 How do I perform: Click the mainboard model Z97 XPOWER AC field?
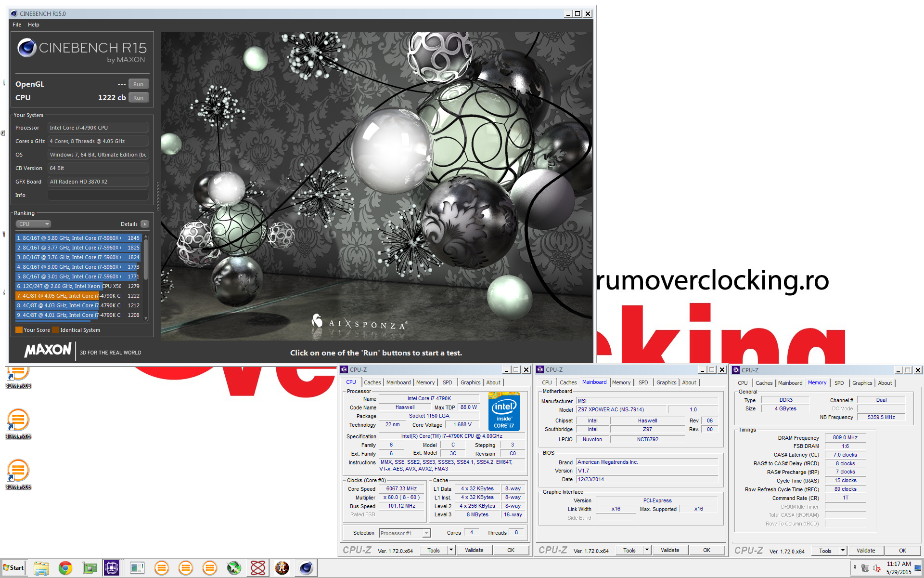pos(621,409)
